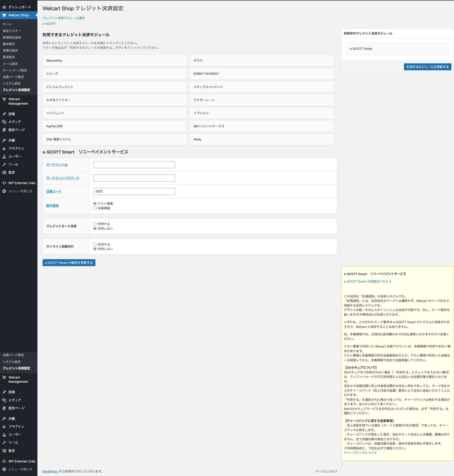Click the upper 設定 sliders icon
This screenshot has height=476, width=454.
pos(4,172)
